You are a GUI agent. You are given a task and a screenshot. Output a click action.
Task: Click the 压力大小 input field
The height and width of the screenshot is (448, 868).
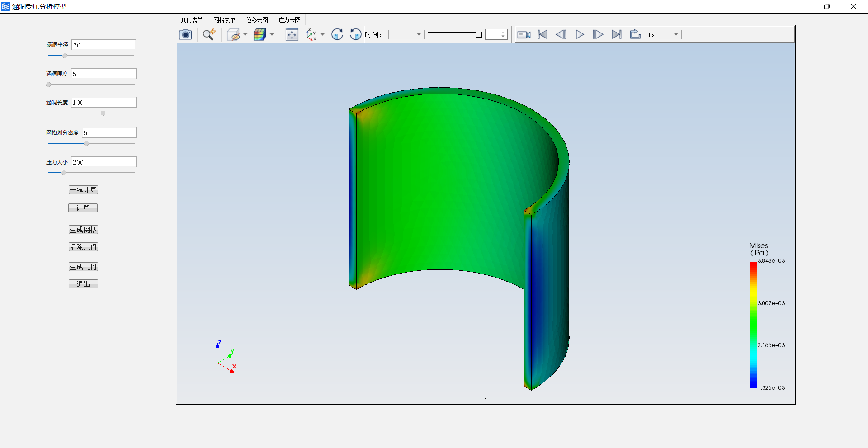click(104, 162)
